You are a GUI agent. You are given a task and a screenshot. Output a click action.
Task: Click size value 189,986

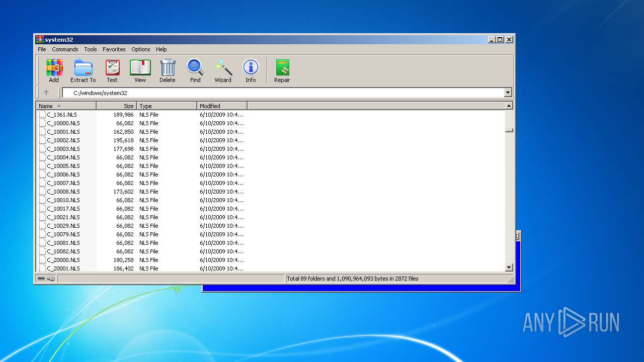(123, 115)
